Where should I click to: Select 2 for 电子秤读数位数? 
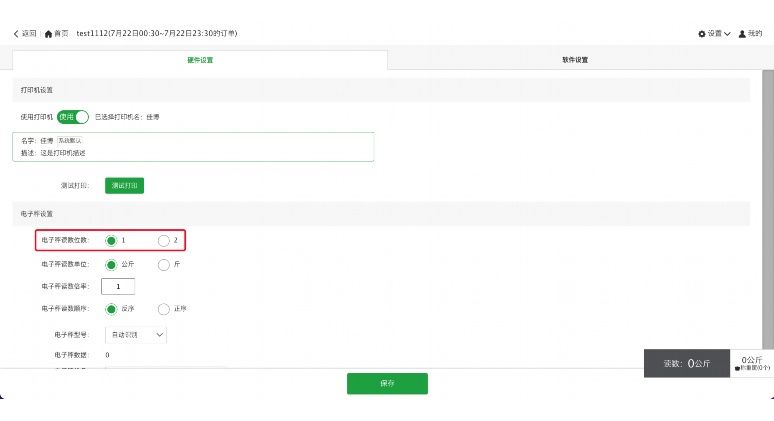(x=163, y=240)
